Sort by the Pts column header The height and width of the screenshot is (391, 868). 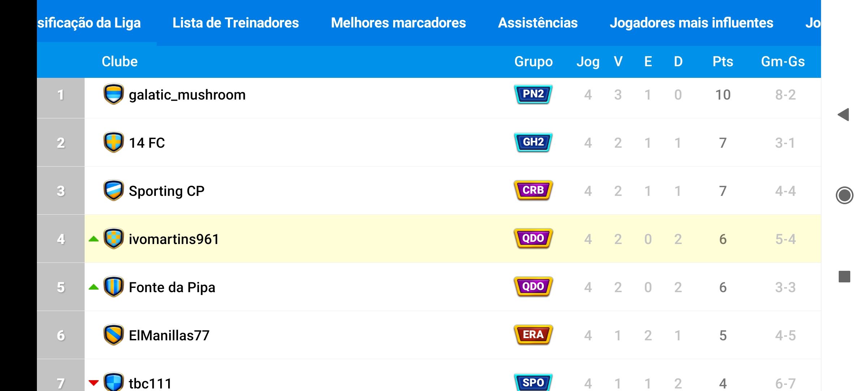723,62
